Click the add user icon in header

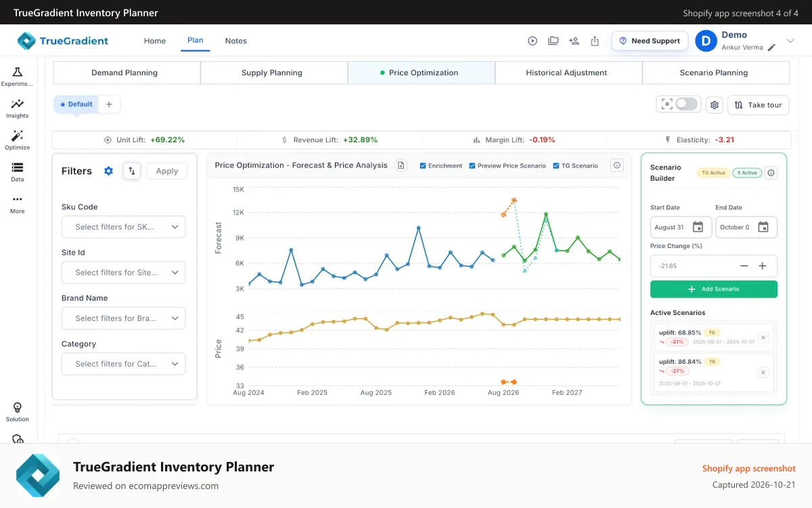coord(574,41)
